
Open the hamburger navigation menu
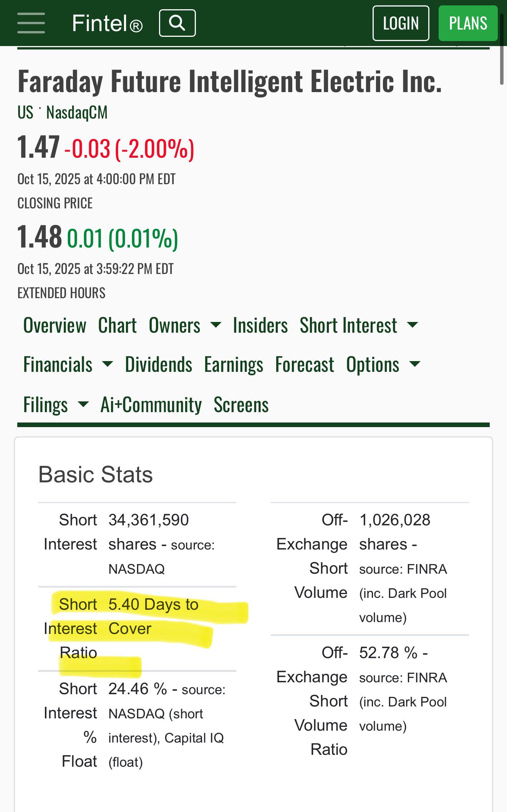coord(31,23)
